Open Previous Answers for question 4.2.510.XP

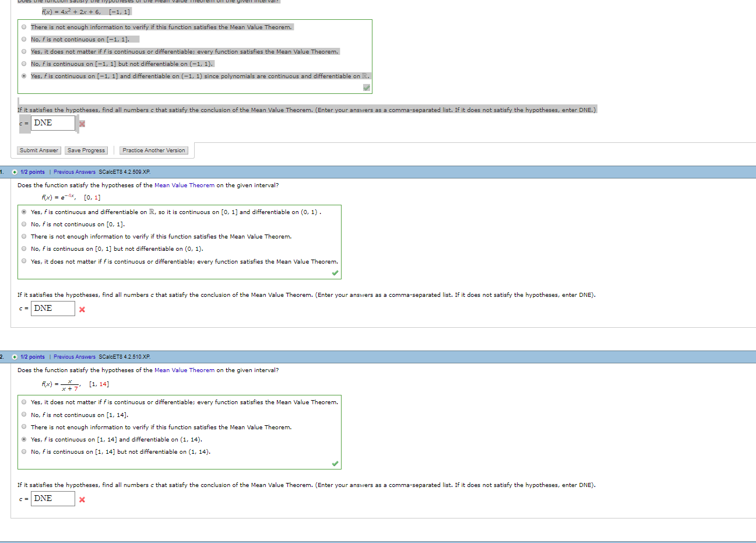point(75,357)
